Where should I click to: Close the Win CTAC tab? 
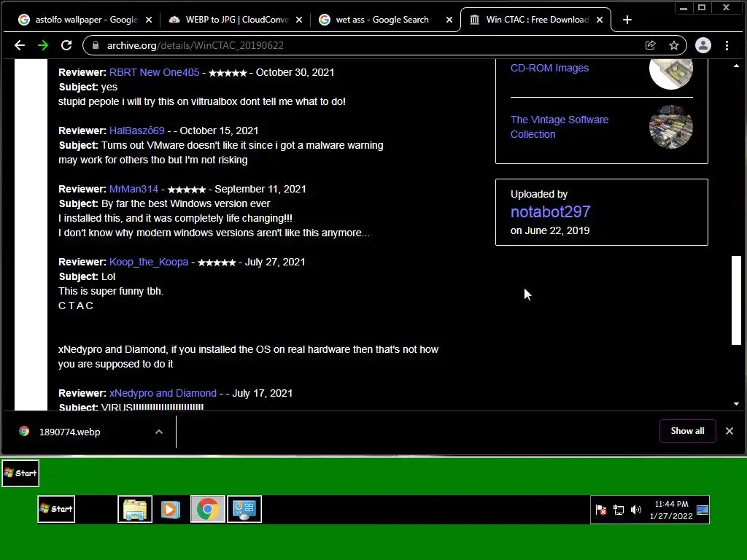600,20
